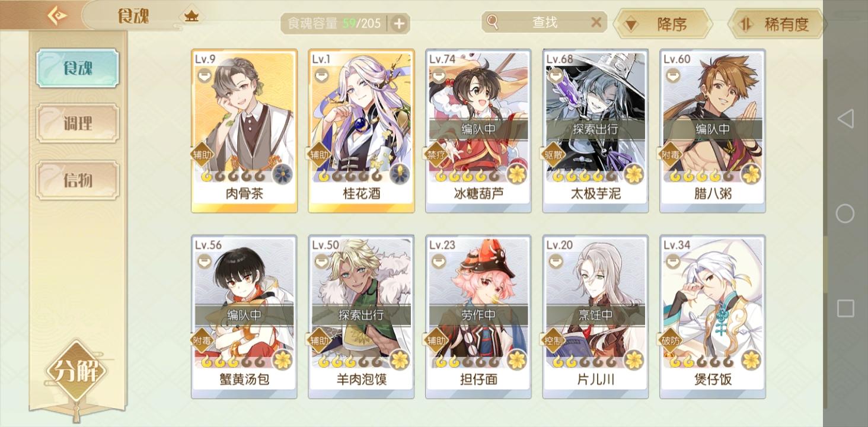The width and height of the screenshot is (868, 427).
Task: Open 降序 sort order dropdown
Action: tap(663, 24)
